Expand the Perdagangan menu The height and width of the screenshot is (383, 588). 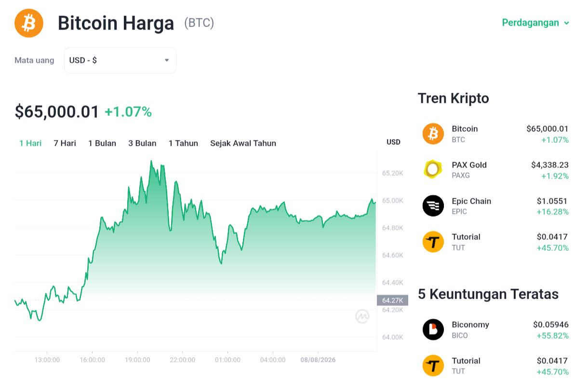(x=535, y=23)
